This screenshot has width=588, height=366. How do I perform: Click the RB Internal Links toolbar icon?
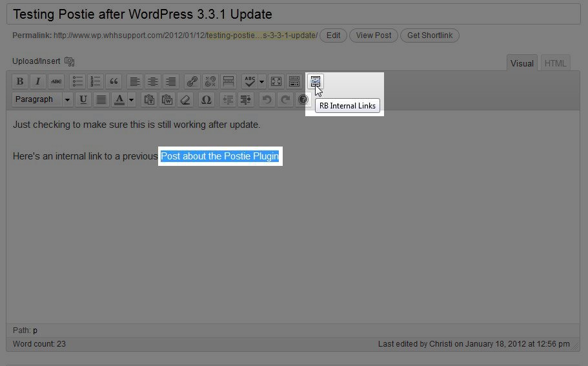(x=315, y=81)
